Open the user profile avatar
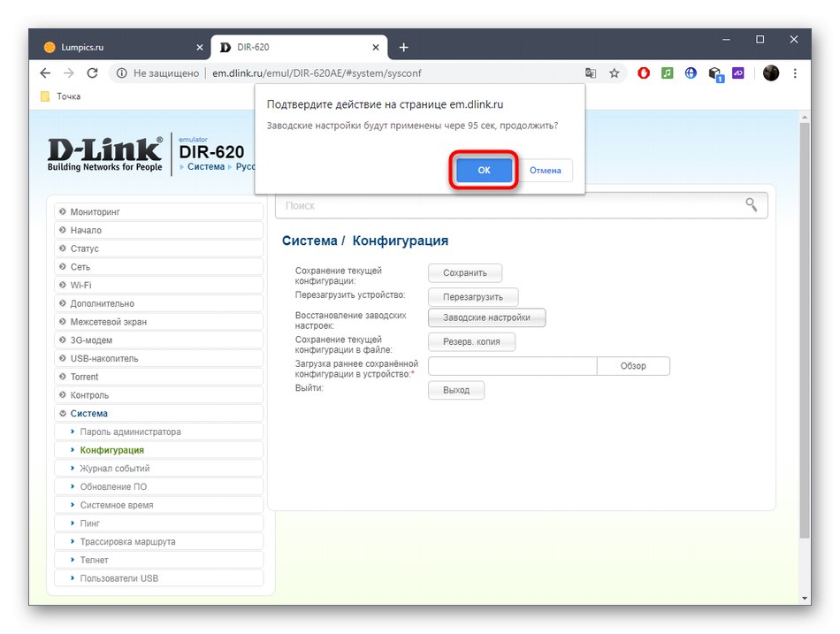This screenshot has height=634, width=840. (x=771, y=73)
